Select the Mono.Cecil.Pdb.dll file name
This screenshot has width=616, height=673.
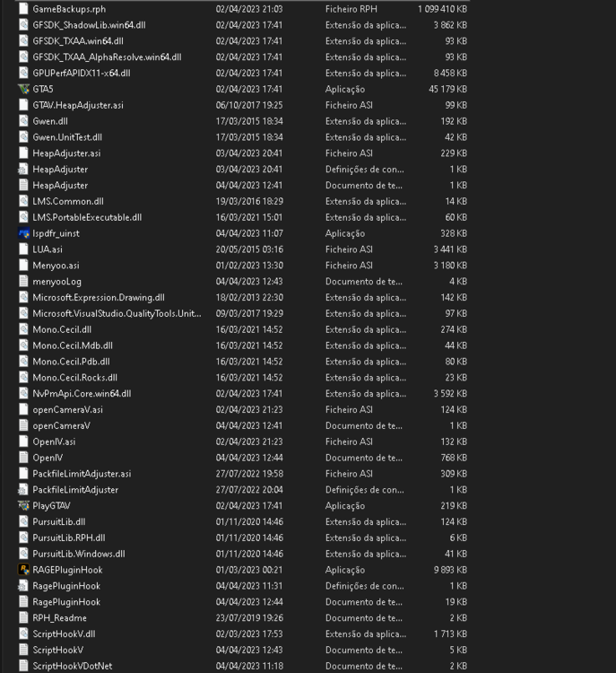[x=71, y=362]
